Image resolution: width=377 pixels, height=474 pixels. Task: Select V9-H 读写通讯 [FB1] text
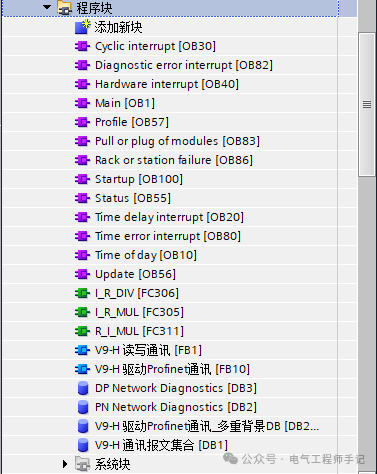click(148, 350)
